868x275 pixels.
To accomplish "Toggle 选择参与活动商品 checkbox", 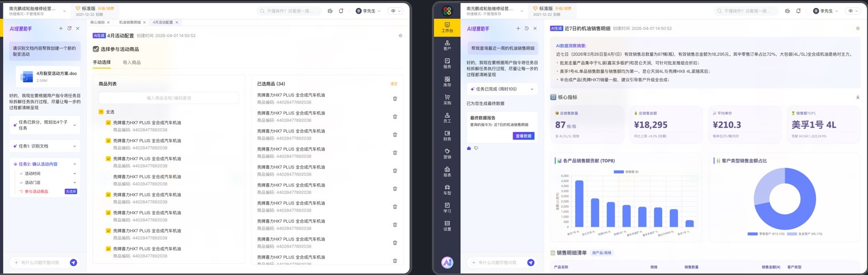I will point(96,49).
